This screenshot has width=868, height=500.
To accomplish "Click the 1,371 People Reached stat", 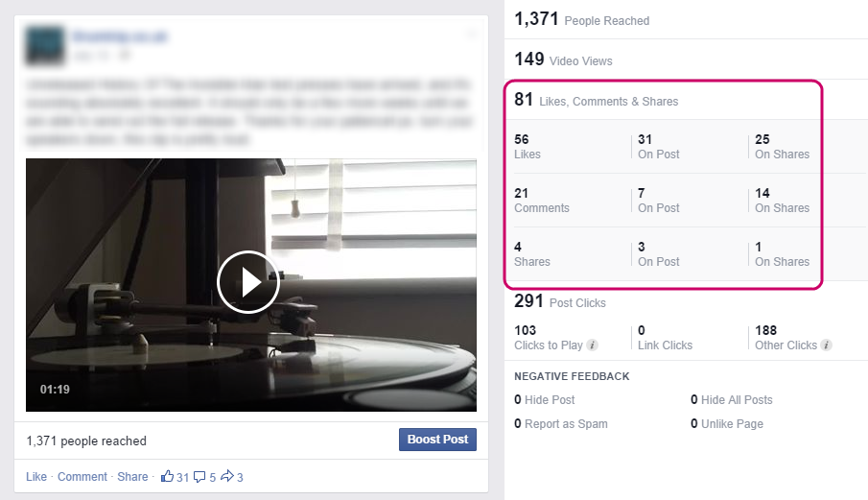I will pos(582,19).
